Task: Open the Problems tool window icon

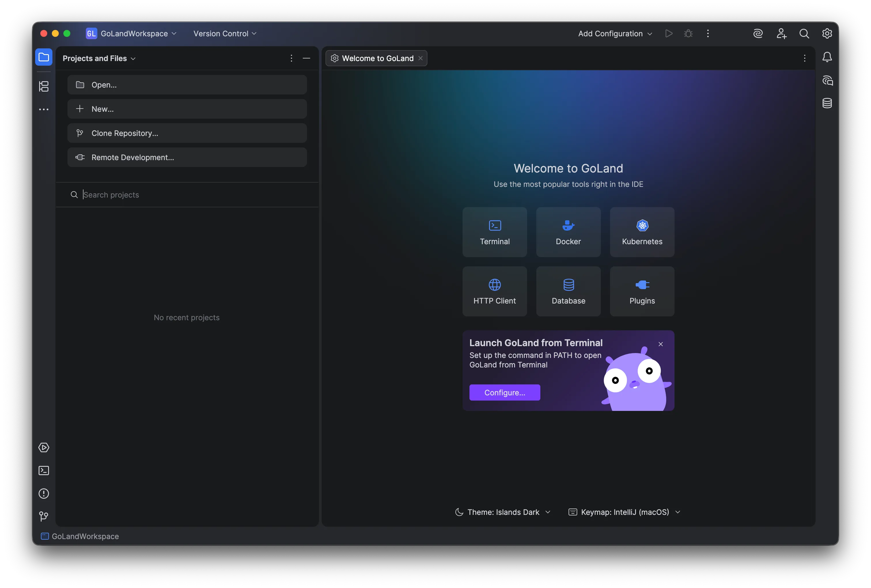Action: tap(44, 494)
